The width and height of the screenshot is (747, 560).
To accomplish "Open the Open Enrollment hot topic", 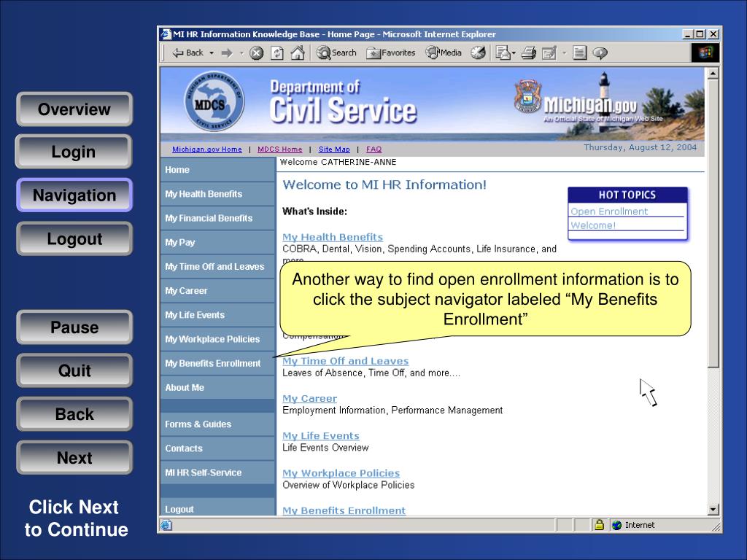I will click(x=609, y=211).
